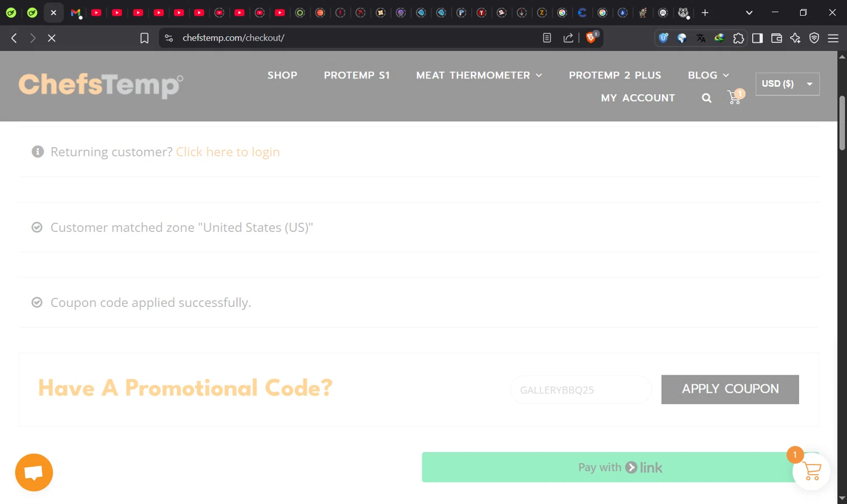
Task: Click the page vertical scrollbar thumb
Action: (842, 123)
